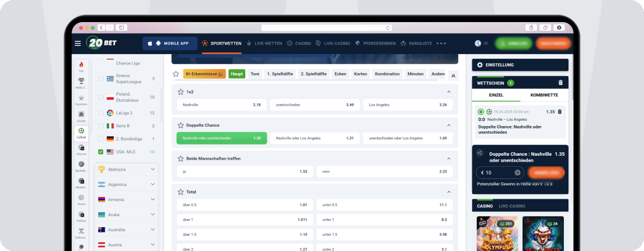
Task: Collapse the 1x2 market section
Action: coord(449,92)
